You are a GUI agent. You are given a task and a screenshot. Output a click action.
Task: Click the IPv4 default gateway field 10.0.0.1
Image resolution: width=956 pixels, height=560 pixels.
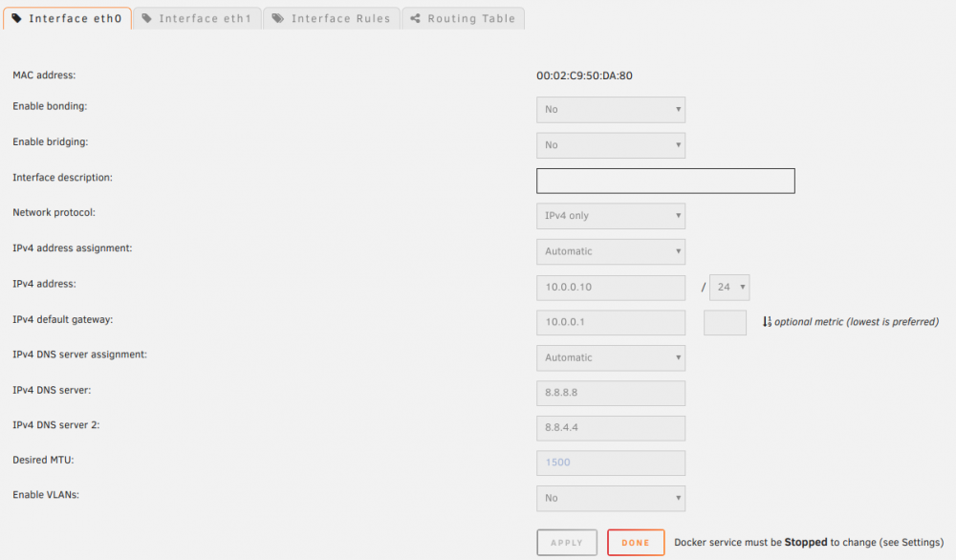(x=610, y=322)
